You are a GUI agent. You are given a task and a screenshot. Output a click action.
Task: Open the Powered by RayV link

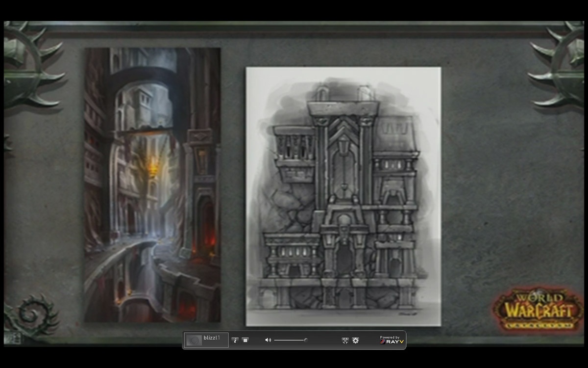pos(392,340)
